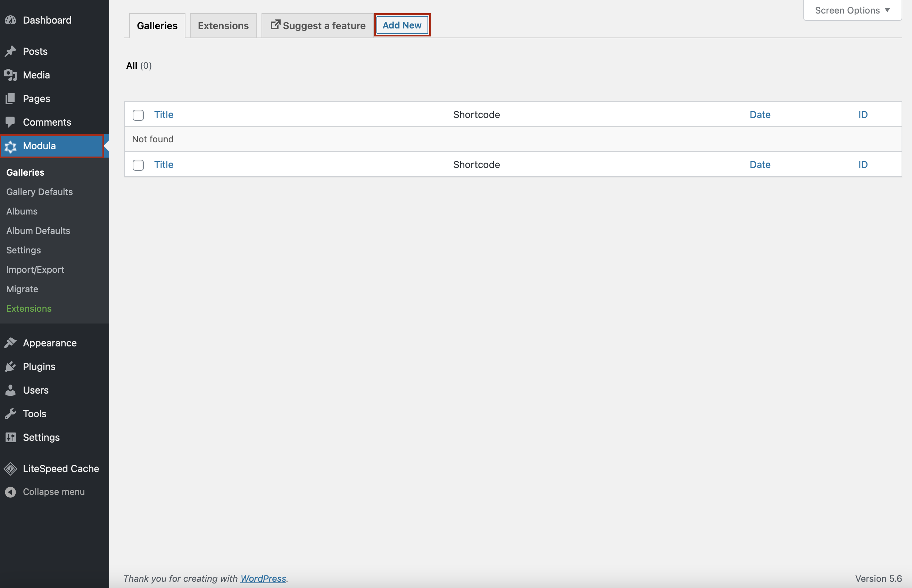This screenshot has width=912, height=588.
Task: Click the Extensions link in Modula menu
Action: tap(28, 308)
